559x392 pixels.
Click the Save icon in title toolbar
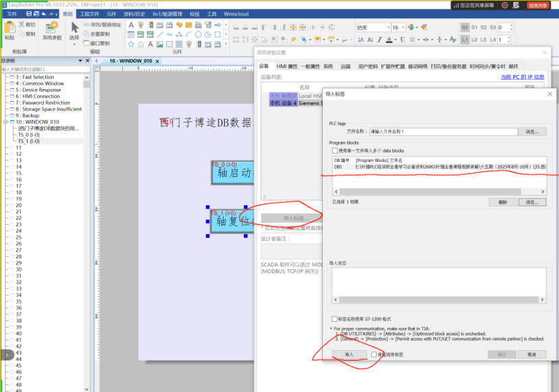[x=29, y=14]
